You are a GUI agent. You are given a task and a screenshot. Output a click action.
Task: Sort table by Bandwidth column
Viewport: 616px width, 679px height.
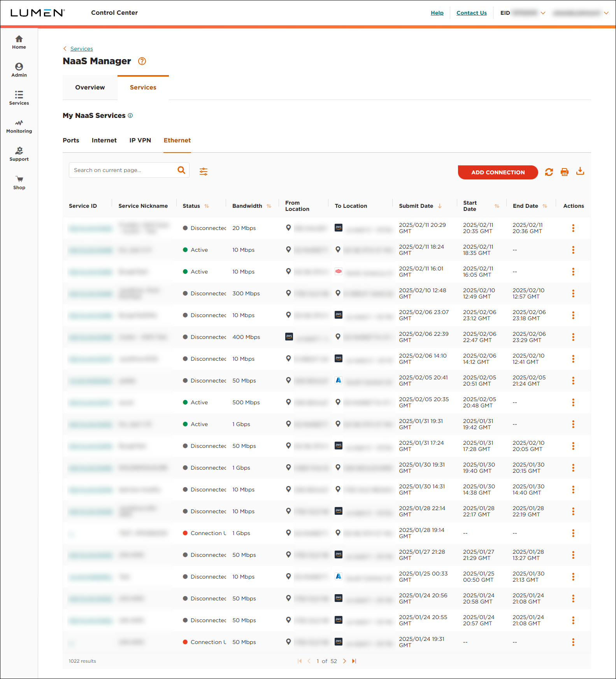(x=269, y=206)
